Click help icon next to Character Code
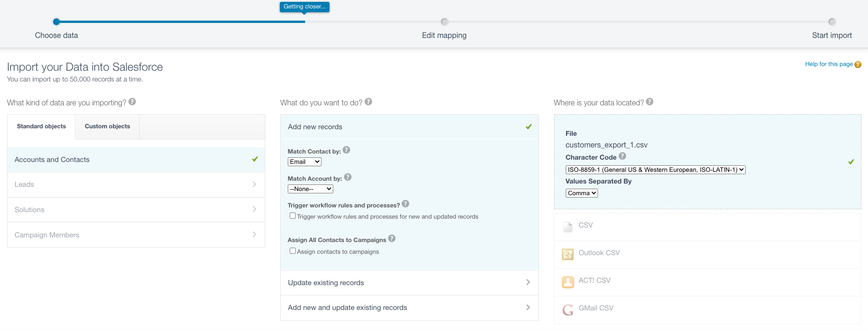868x331 pixels. (x=622, y=156)
